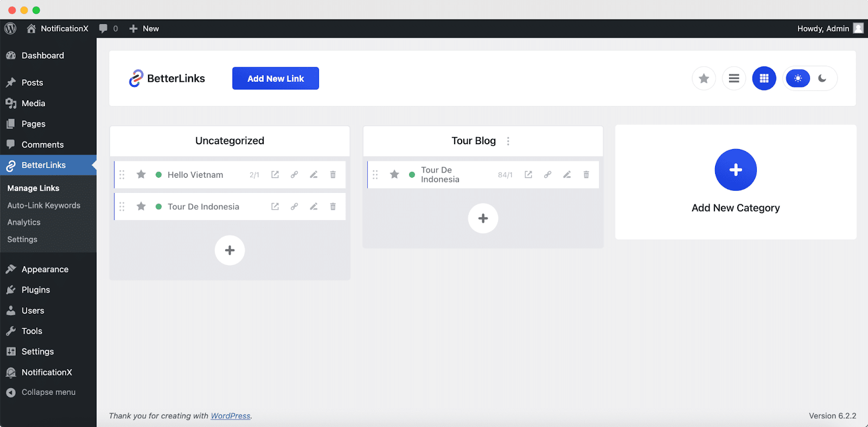Open Posts menu in sidebar
This screenshot has width=868, height=427.
point(48,82)
